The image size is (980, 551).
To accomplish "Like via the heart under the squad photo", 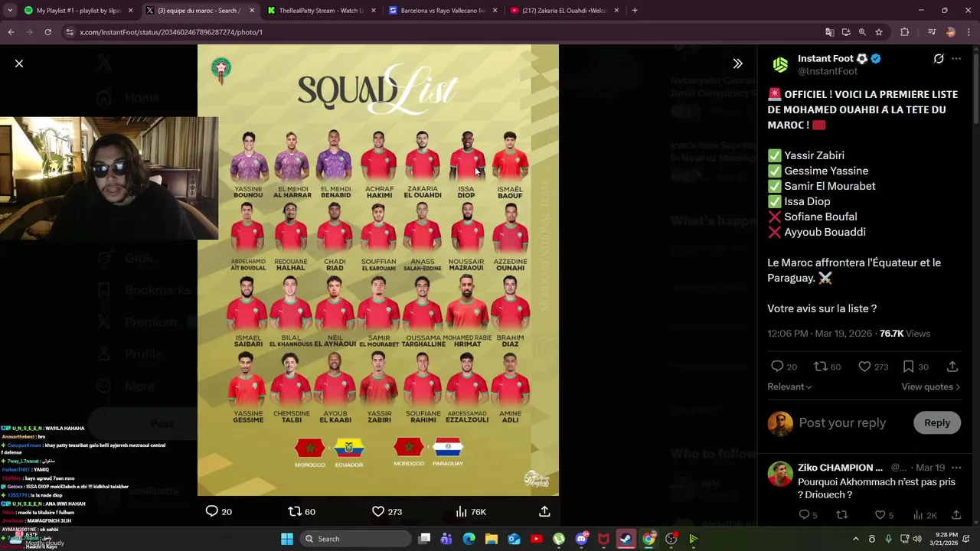I will pyautogui.click(x=378, y=511).
